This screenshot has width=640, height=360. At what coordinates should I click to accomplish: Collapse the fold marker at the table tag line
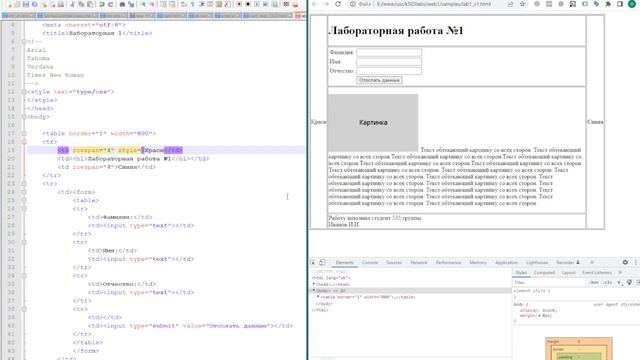(24, 133)
